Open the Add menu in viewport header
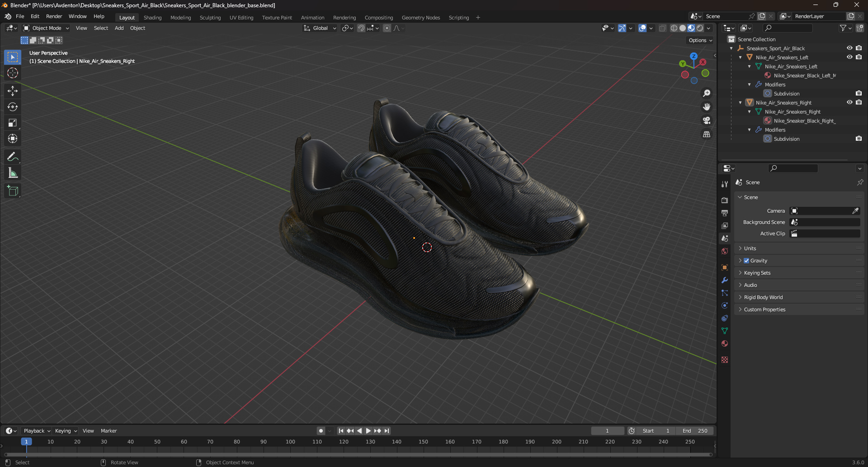The height and width of the screenshot is (467, 868). (119, 28)
